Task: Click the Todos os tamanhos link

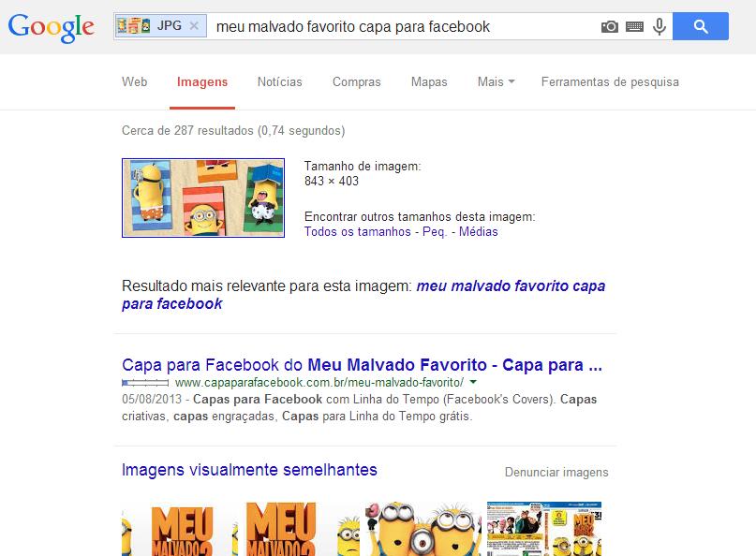Action: pos(357,232)
